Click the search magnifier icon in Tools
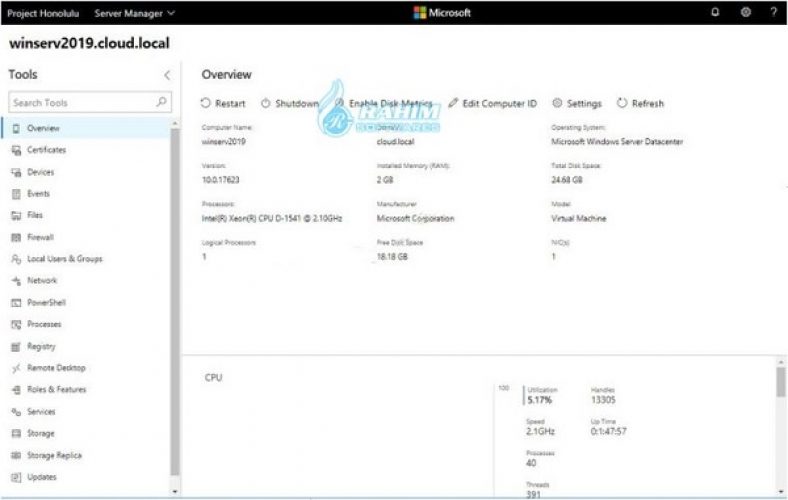Image resolution: width=788 pixels, height=500 pixels. [161, 102]
